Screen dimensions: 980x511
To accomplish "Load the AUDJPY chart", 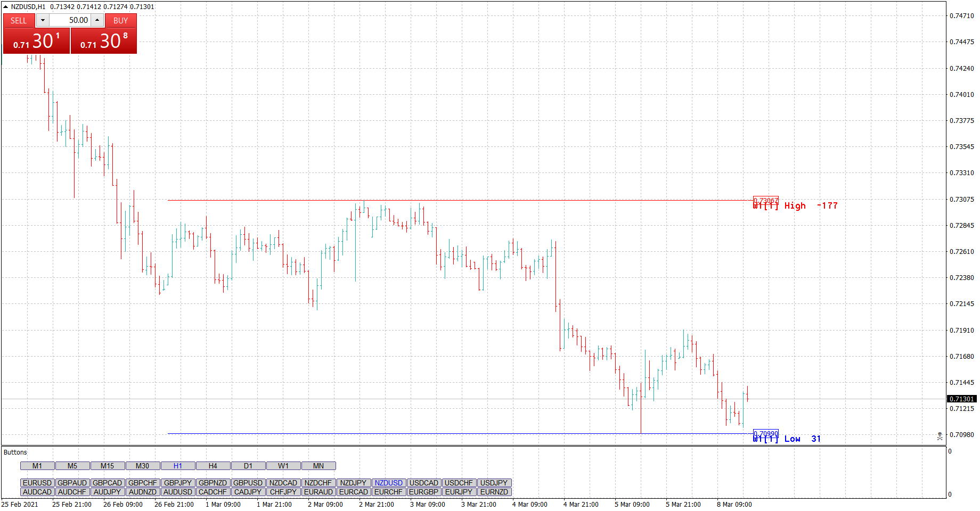I will [x=108, y=492].
